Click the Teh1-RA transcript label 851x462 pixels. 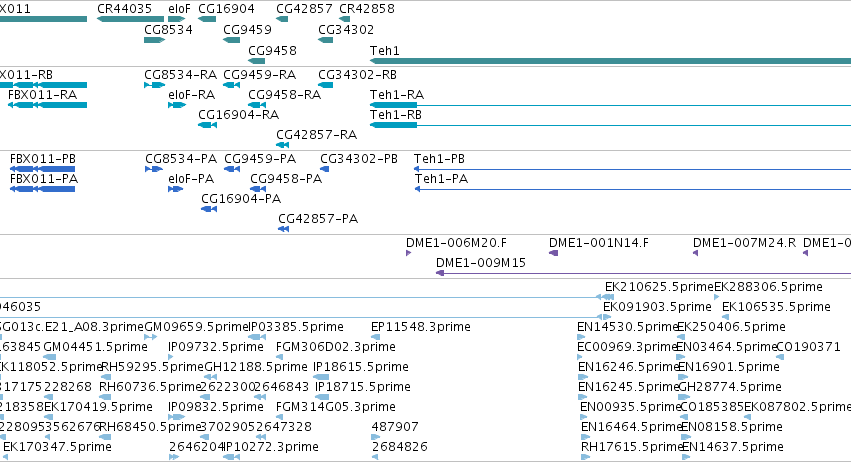[x=397, y=94]
